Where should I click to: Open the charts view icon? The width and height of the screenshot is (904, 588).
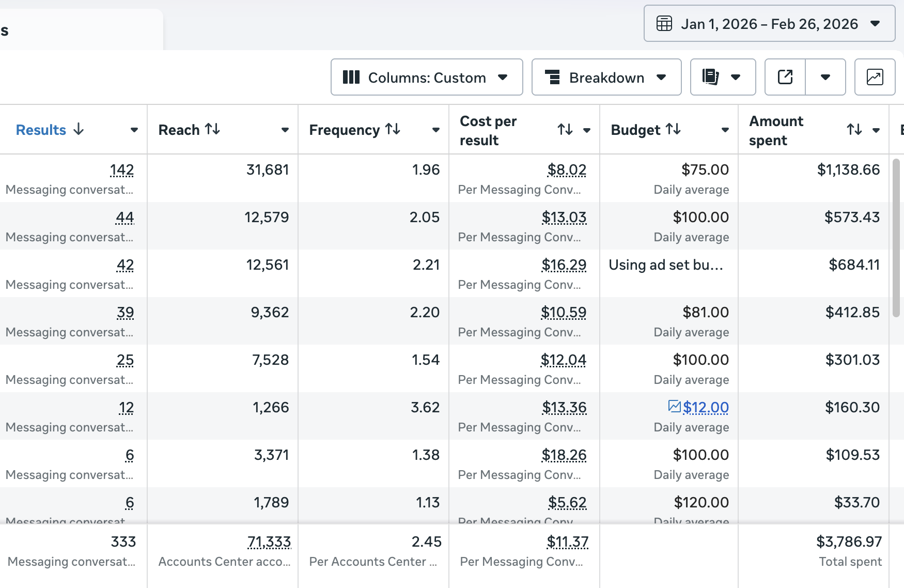[874, 78]
